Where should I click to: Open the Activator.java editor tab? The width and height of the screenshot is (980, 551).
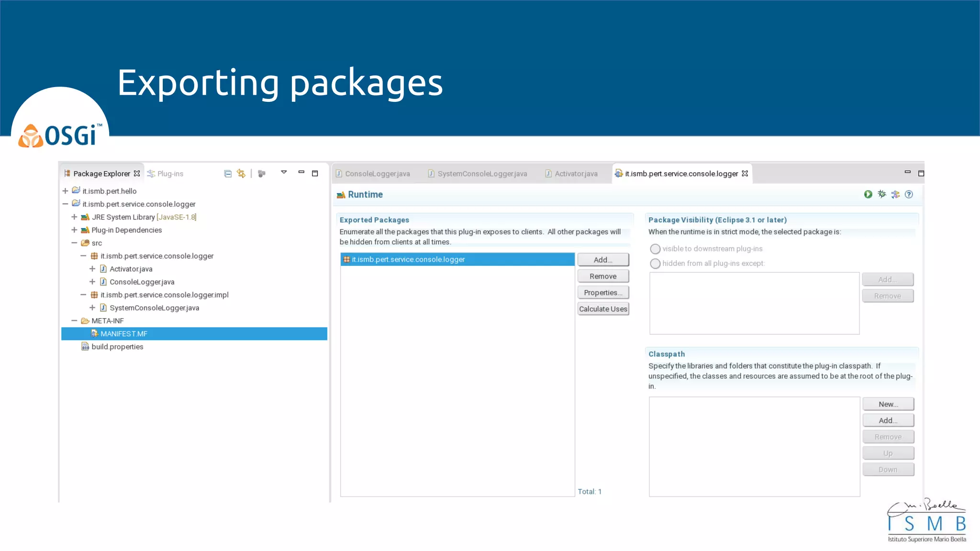point(571,174)
